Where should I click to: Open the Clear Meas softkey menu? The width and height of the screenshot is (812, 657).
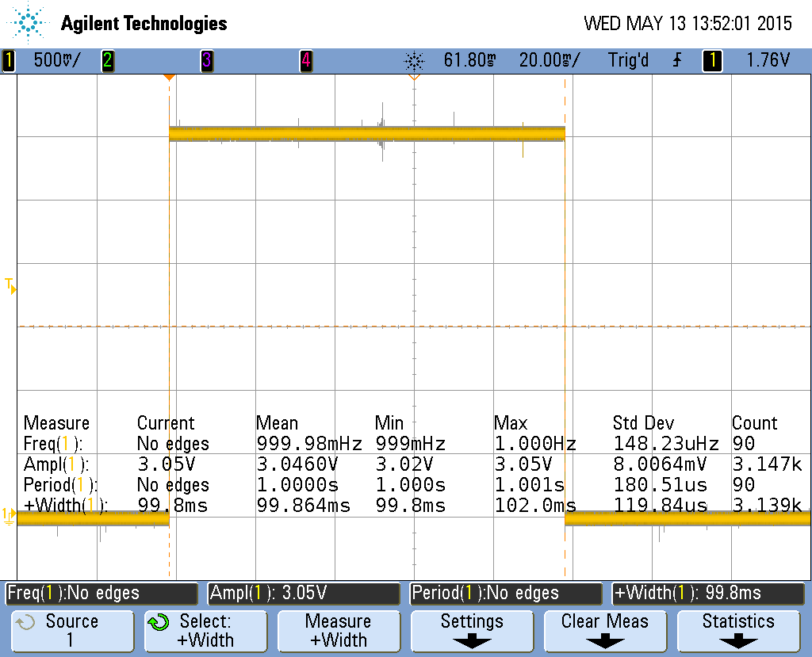pos(605,631)
